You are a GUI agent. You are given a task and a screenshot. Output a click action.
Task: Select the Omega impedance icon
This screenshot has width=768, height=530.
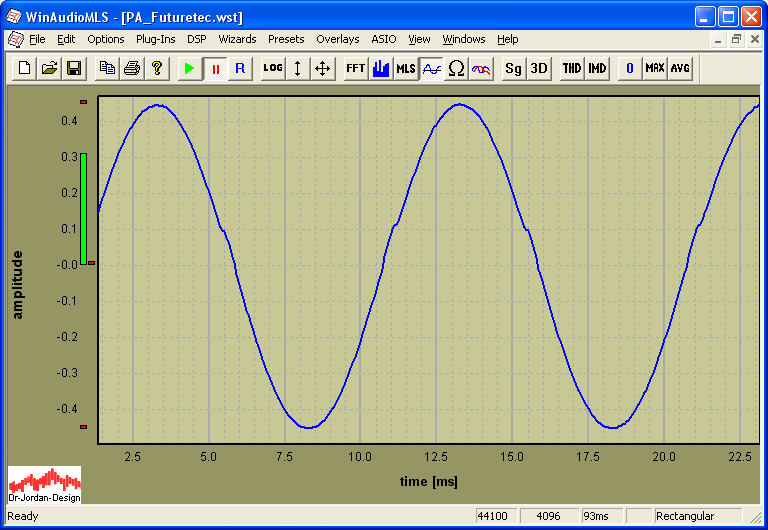click(456, 68)
